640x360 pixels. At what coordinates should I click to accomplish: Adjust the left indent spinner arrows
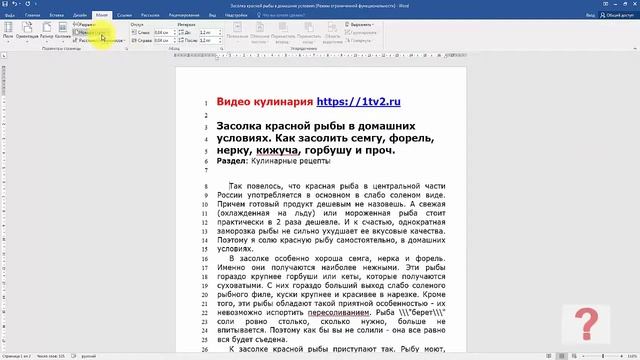point(175,32)
